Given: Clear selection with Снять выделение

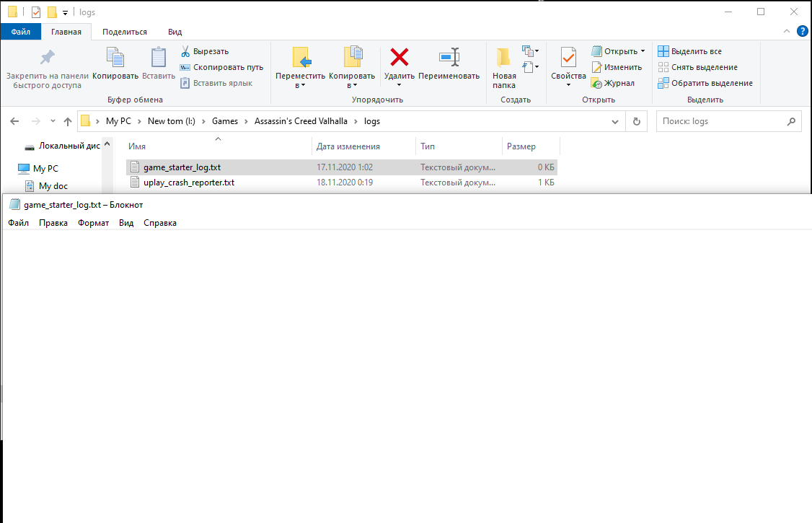Looking at the screenshot, I should (697, 67).
